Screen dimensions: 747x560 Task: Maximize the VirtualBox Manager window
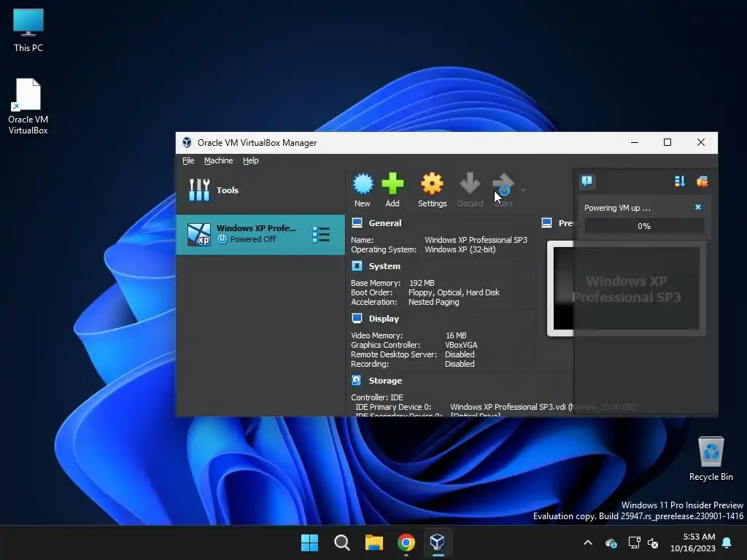coord(667,142)
